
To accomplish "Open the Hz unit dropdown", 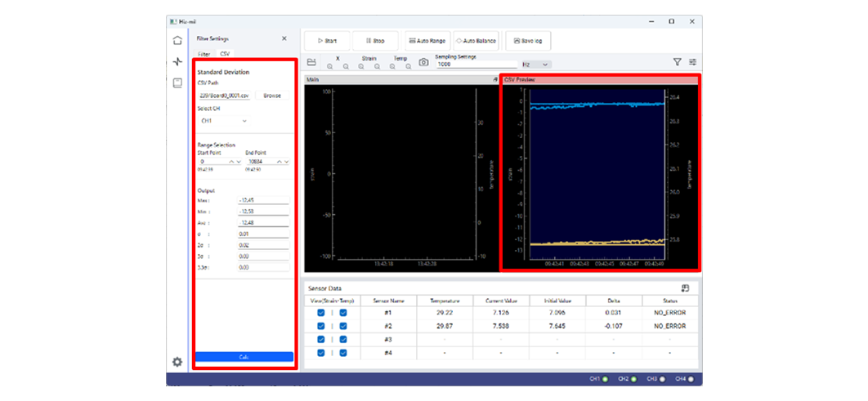I will (x=536, y=65).
